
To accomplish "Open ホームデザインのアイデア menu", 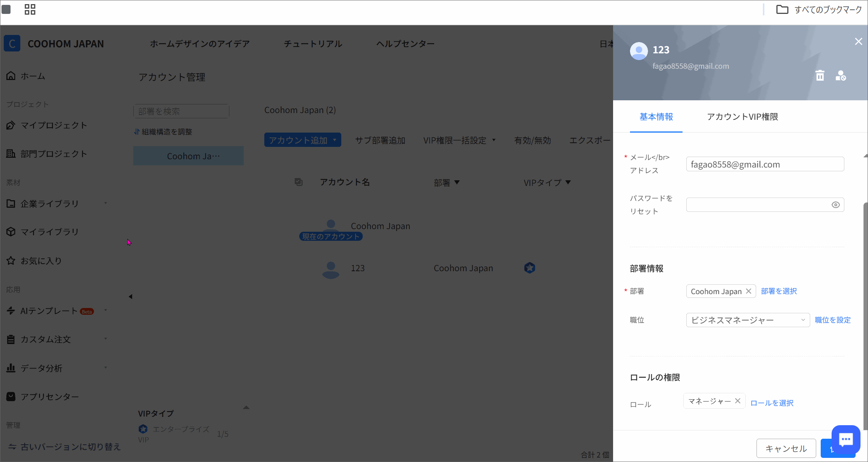I will click(x=200, y=44).
